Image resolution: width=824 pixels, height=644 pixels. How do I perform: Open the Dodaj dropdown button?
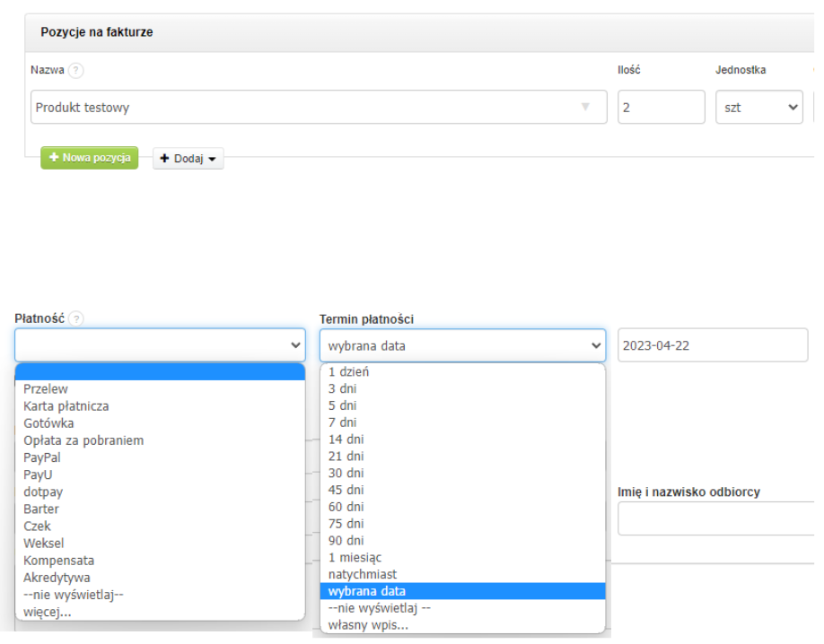coord(188,159)
